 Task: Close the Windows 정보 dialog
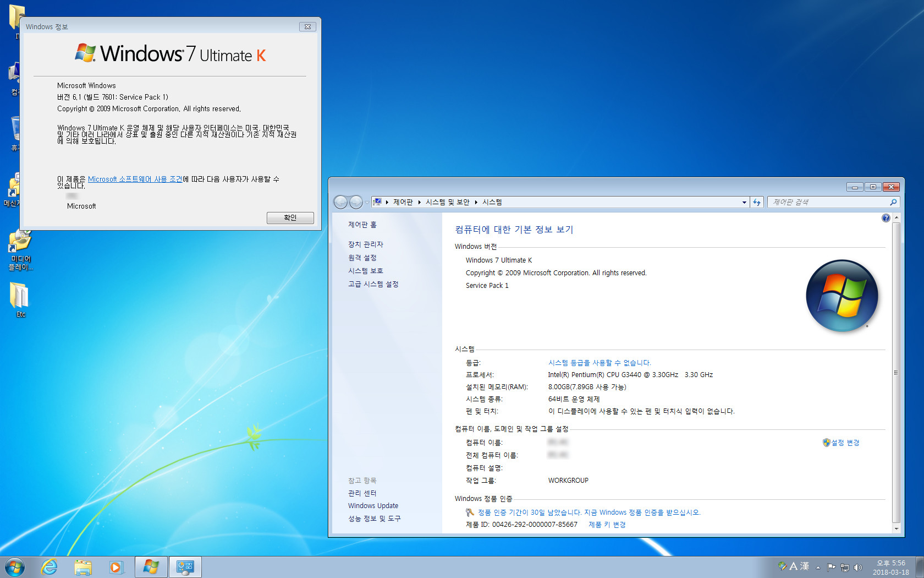(307, 26)
